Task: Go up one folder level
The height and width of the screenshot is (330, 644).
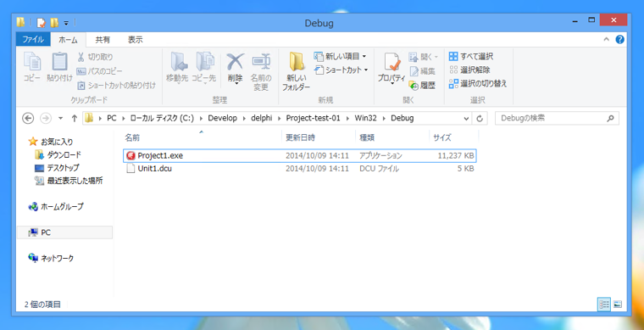Action: [75, 119]
